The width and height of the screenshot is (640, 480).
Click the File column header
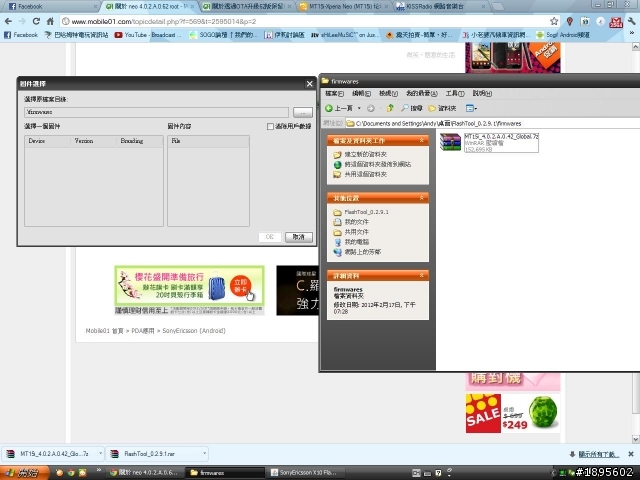(208, 141)
